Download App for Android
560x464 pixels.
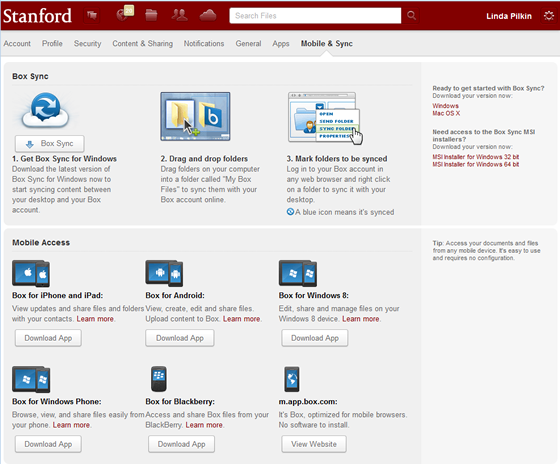[180, 338]
